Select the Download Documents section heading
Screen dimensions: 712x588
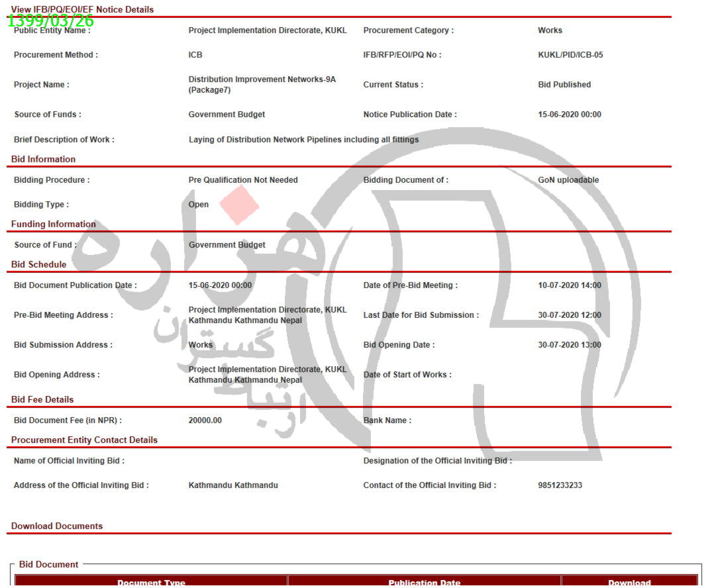[x=57, y=526]
